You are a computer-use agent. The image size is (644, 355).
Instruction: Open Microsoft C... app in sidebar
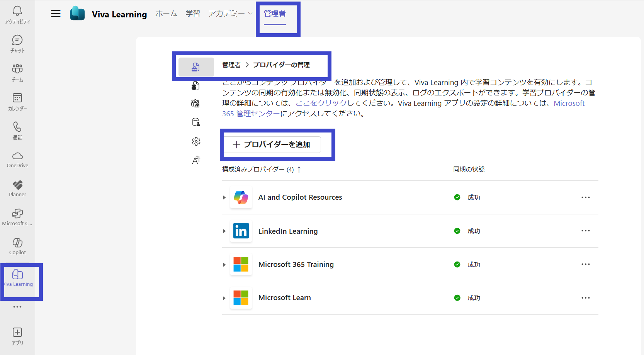tap(17, 217)
